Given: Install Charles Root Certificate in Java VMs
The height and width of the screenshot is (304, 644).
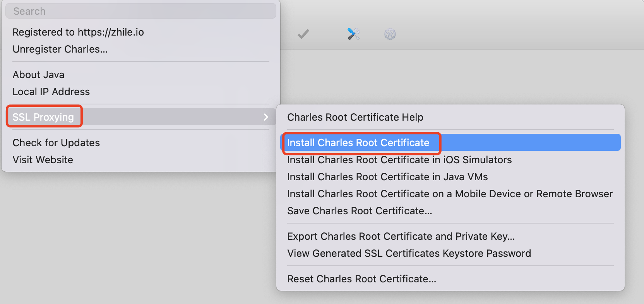Looking at the screenshot, I should tap(387, 177).
